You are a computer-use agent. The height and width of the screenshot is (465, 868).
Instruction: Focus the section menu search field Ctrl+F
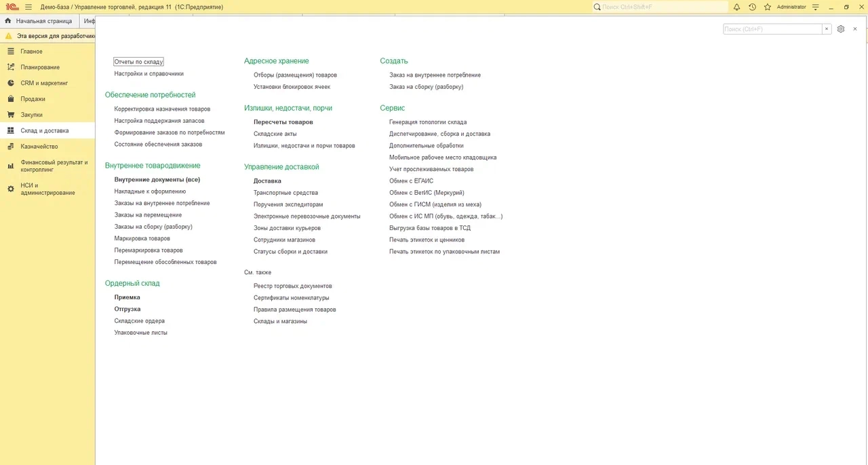(x=773, y=29)
